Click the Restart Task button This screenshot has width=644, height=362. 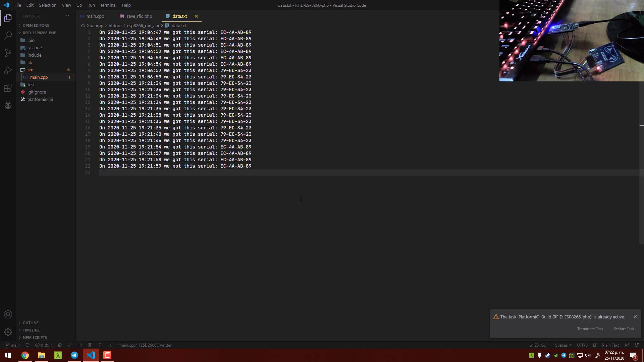coord(624,329)
